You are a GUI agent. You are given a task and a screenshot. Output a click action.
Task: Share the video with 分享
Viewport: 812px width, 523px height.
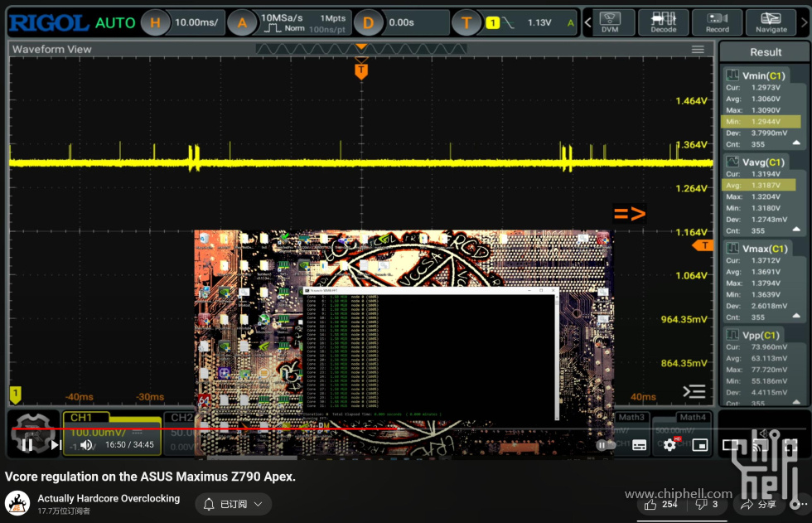pos(758,505)
